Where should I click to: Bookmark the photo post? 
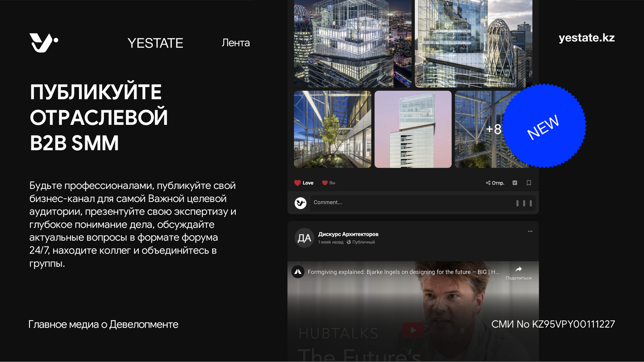click(529, 183)
